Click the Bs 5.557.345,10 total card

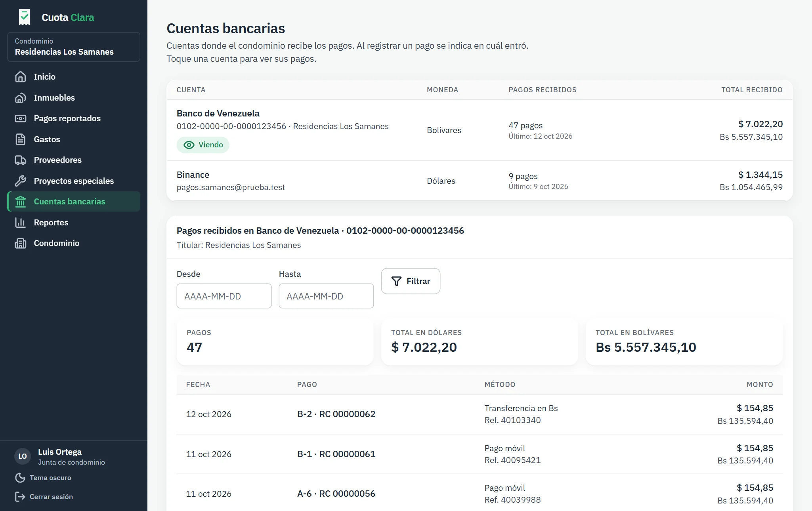pos(684,342)
